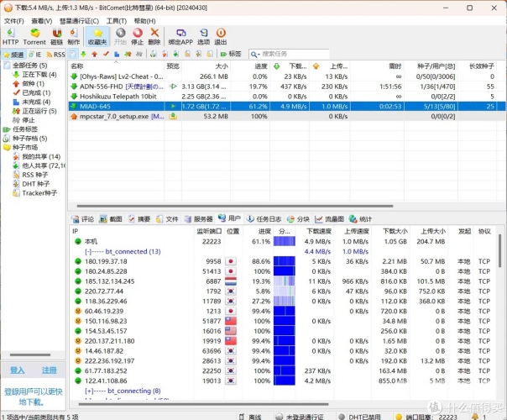Open the 彗星通行证(C) menu
The image size is (507, 420).
pyautogui.click(x=79, y=21)
